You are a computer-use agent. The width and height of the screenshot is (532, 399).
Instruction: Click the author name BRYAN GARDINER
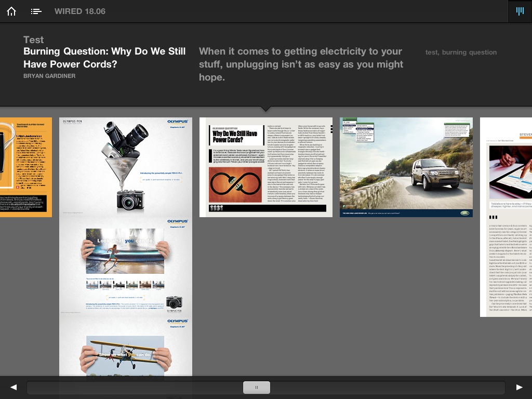pyautogui.click(x=49, y=76)
